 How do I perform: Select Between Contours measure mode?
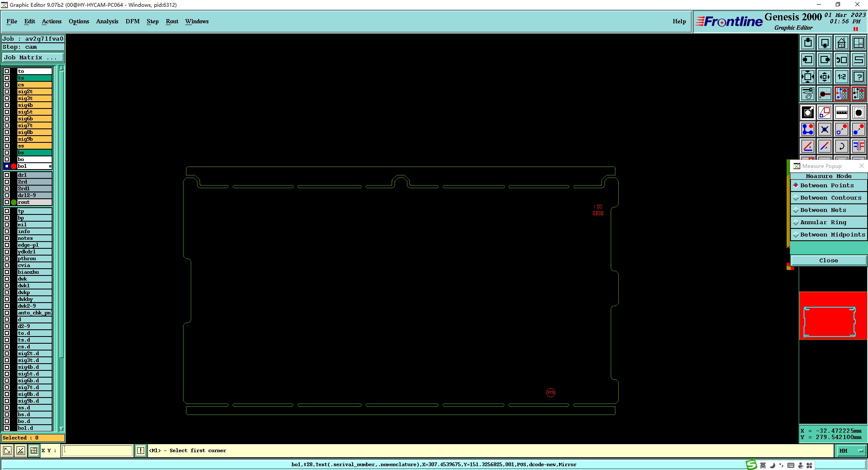click(830, 198)
